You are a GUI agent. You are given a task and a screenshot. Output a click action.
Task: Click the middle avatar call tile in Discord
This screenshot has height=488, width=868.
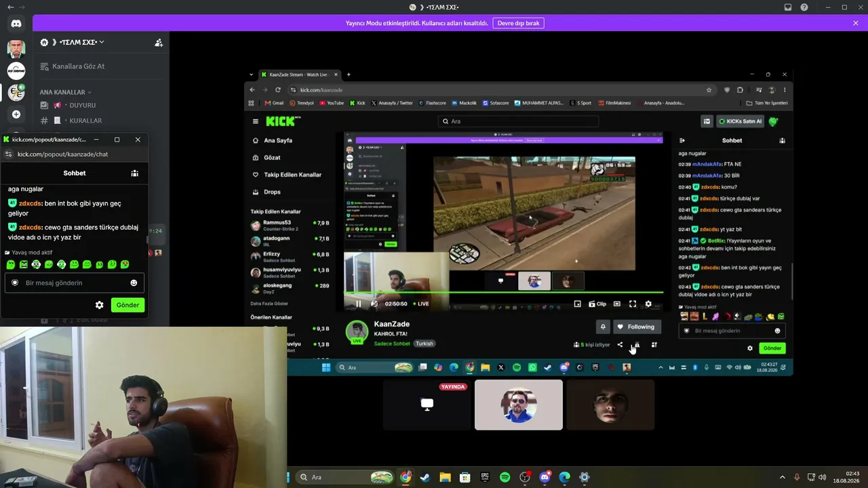pos(519,405)
